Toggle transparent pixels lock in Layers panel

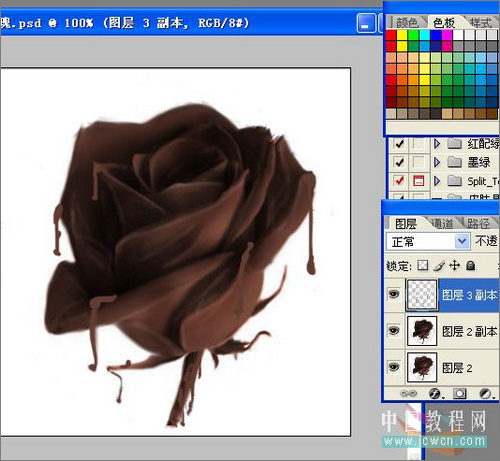[423, 266]
